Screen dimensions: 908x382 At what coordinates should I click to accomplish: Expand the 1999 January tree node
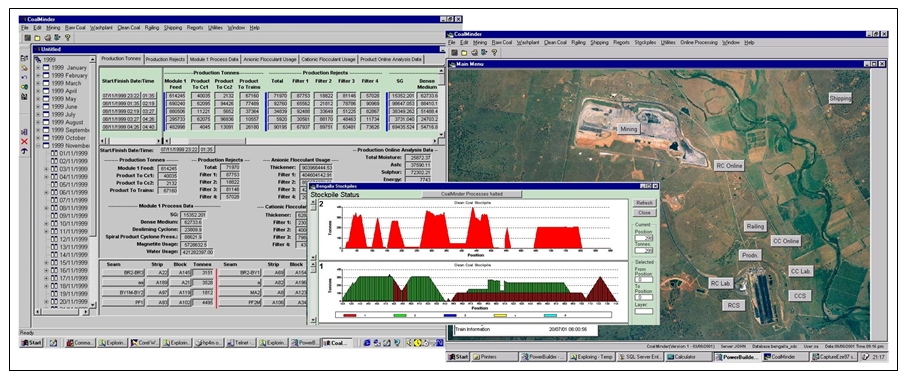point(38,68)
